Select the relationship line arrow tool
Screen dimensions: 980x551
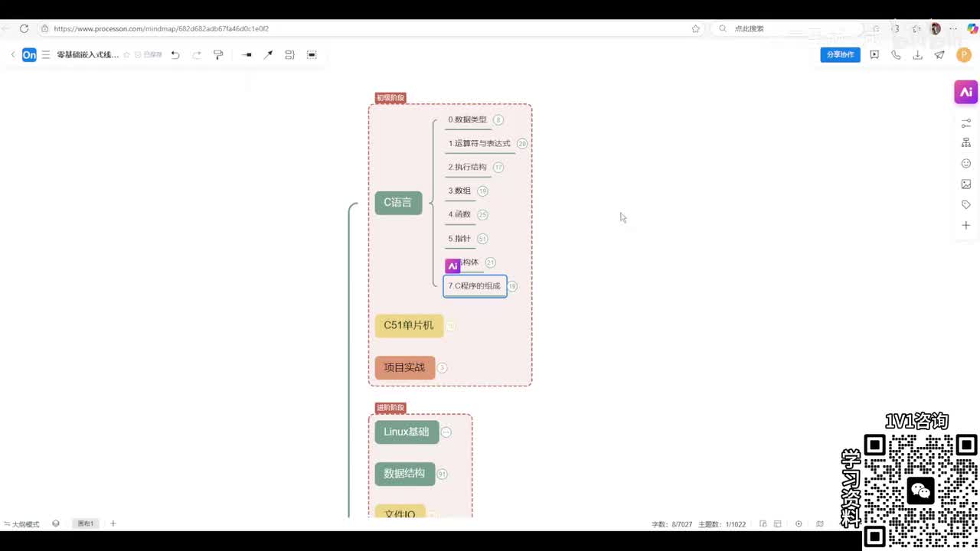[268, 55]
